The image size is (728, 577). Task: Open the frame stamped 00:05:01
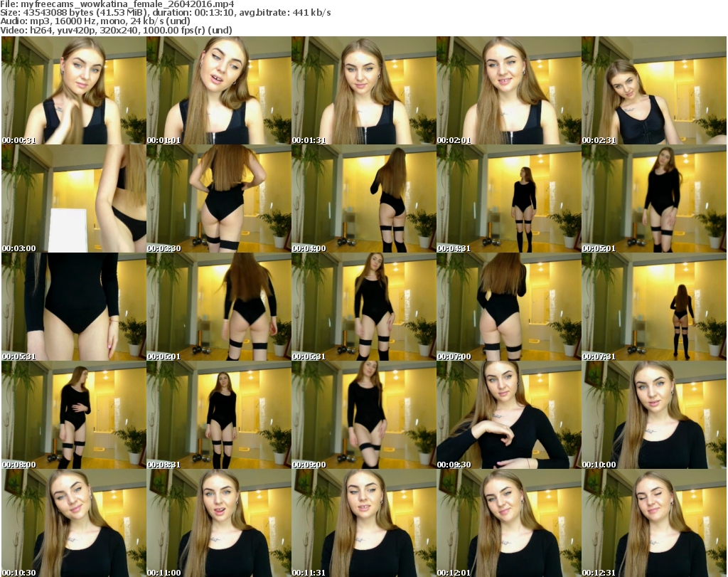(x=654, y=198)
